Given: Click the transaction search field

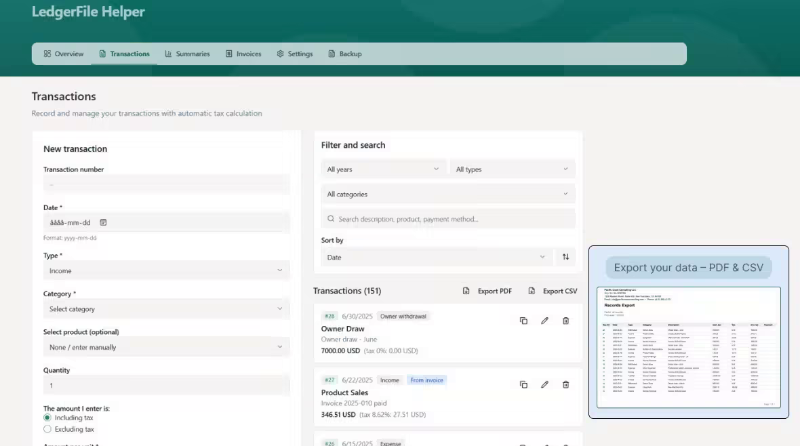Looking at the screenshot, I should pos(447,219).
